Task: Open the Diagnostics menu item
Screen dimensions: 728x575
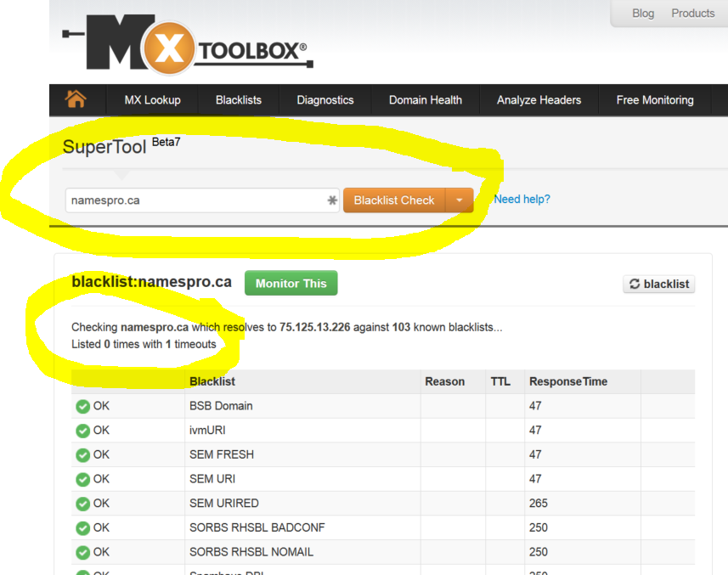Action: point(325,99)
